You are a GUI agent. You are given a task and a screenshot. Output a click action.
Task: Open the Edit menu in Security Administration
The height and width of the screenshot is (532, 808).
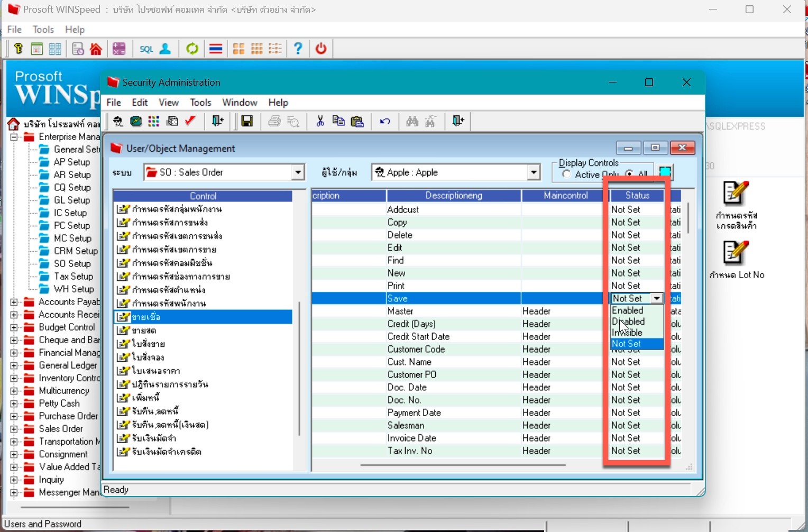click(140, 103)
